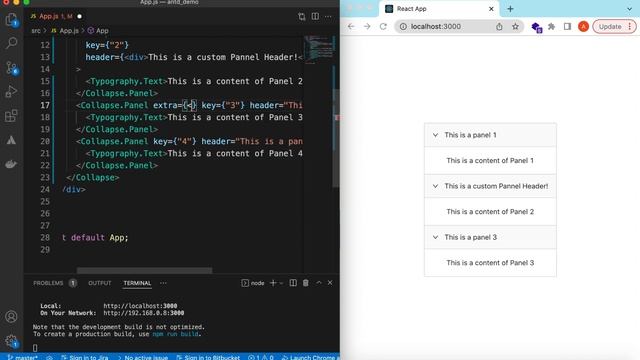The image size is (640, 360).
Task: Click the master branch in status bar
Action: tap(22, 357)
